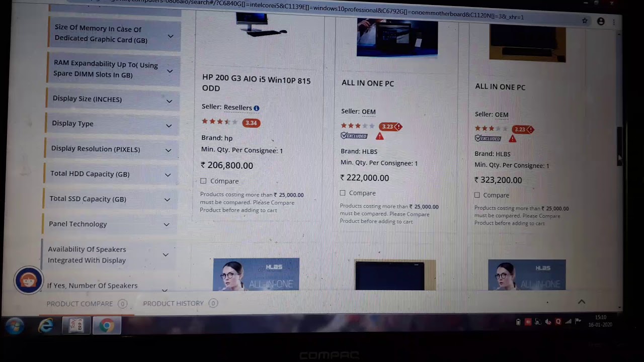The image size is (644, 362).
Task: Click OEM seller link on ₹323,200 product
Action: (502, 115)
